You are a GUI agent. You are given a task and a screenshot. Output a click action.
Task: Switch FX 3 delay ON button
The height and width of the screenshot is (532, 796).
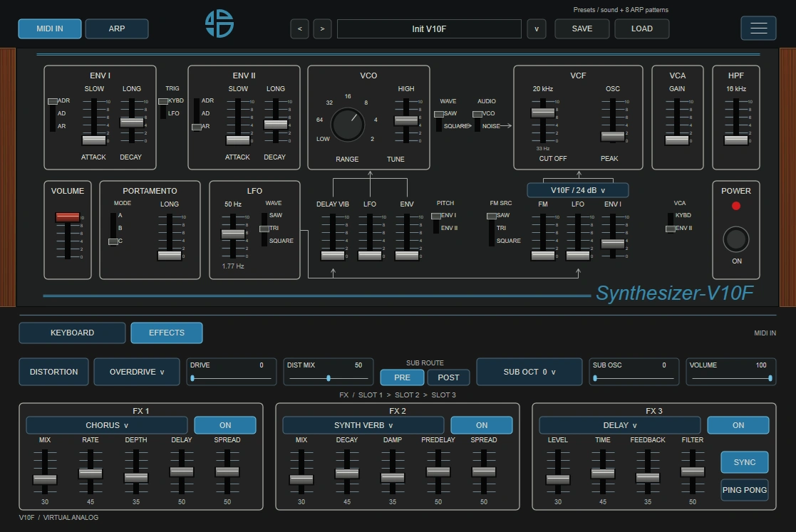[x=738, y=425]
